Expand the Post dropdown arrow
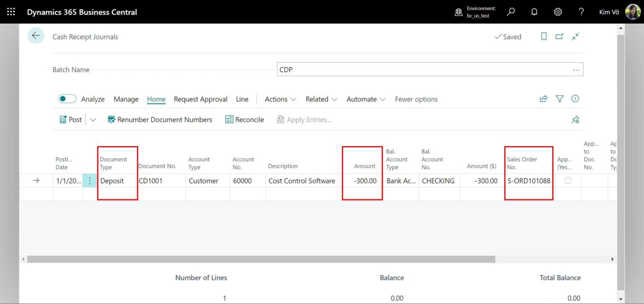 [x=93, y=120]
